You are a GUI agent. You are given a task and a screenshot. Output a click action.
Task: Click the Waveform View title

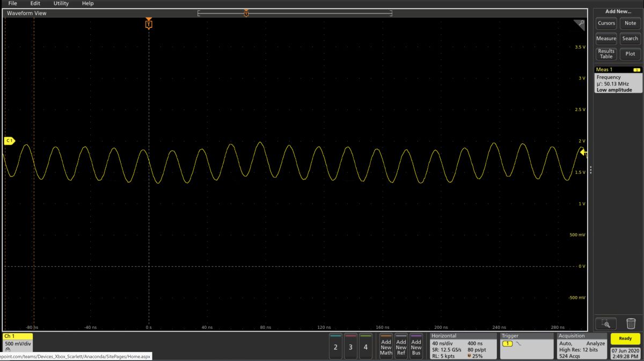coord(26,13)
